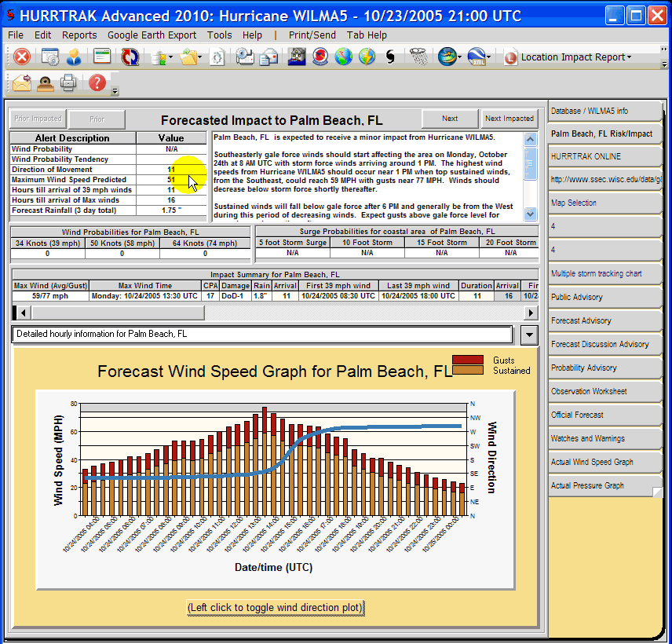
Task: Open the Forecast Advisory tab
Action: [604, 320]
